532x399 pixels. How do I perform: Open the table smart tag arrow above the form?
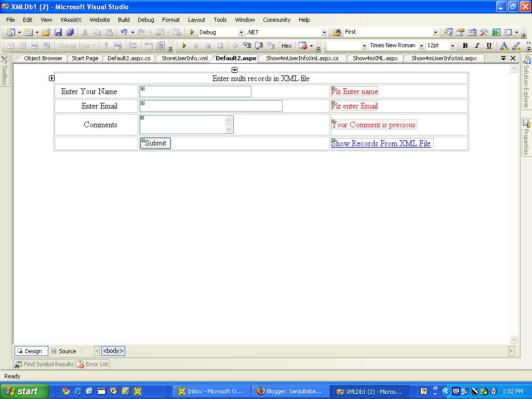(234, 70)
